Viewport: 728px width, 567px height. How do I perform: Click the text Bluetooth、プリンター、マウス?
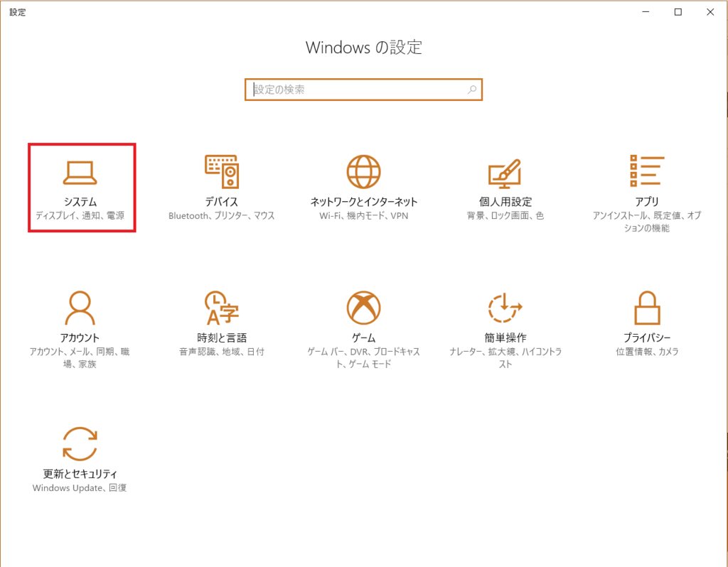(x=222, y=216)
